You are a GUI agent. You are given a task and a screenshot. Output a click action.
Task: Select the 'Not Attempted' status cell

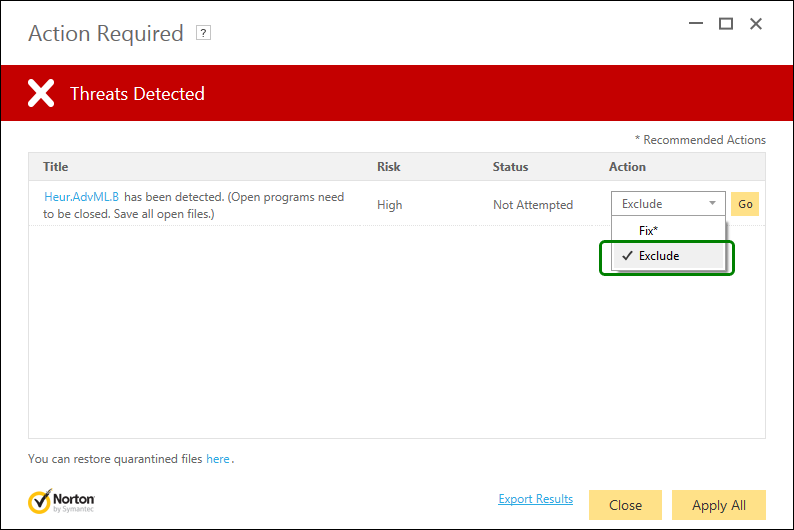pyautogui.click(x=533, y=205)
